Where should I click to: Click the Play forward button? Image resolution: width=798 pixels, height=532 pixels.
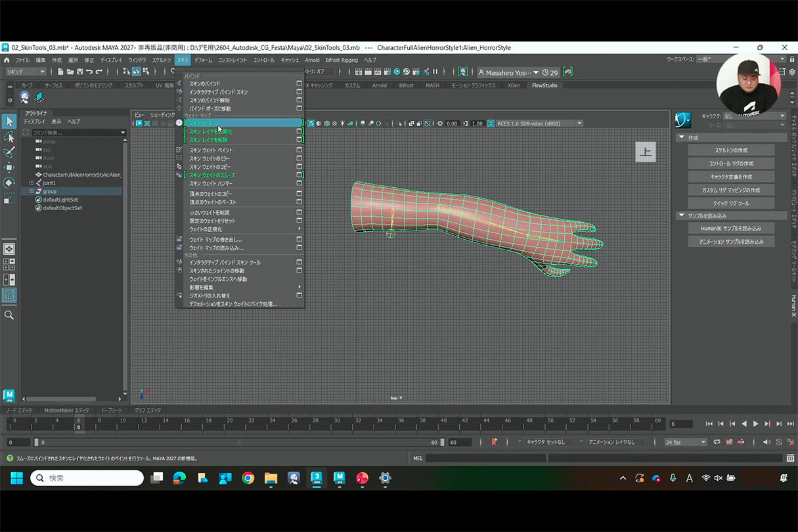[x=755, y=424]
